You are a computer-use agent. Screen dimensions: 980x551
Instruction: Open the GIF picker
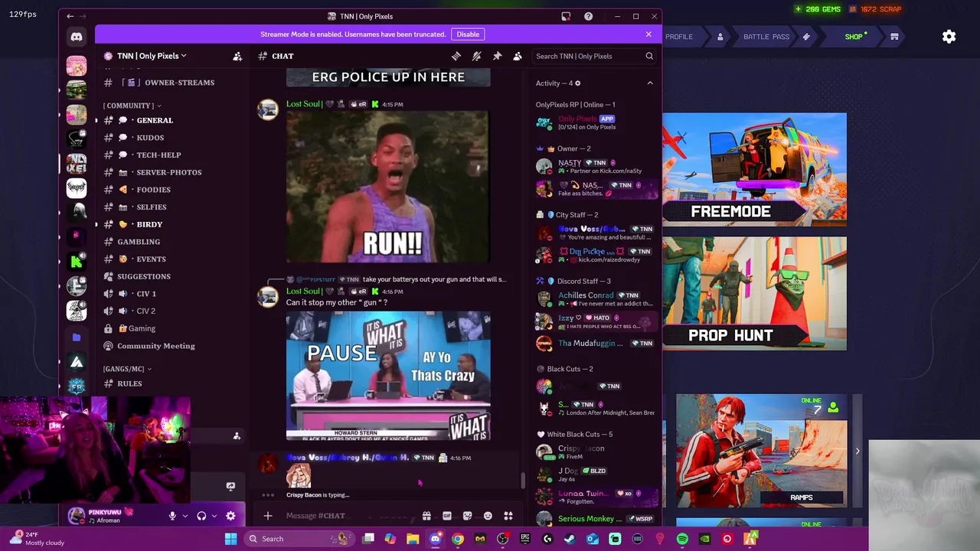click(x=447, y=516)
